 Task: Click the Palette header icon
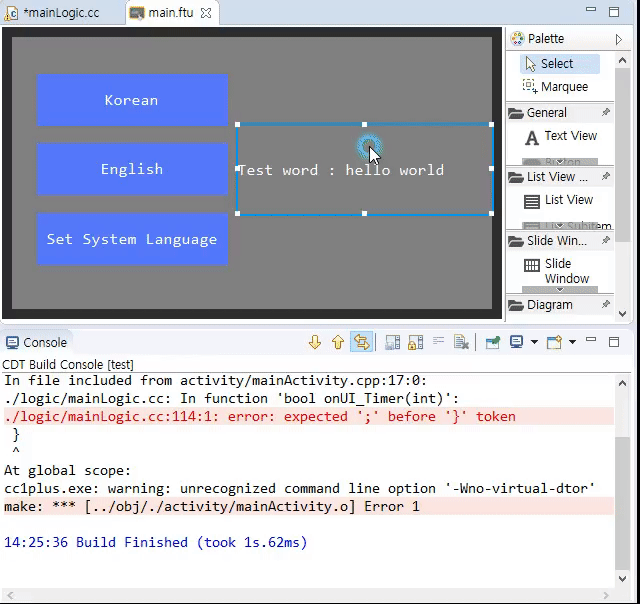[518, 39]
